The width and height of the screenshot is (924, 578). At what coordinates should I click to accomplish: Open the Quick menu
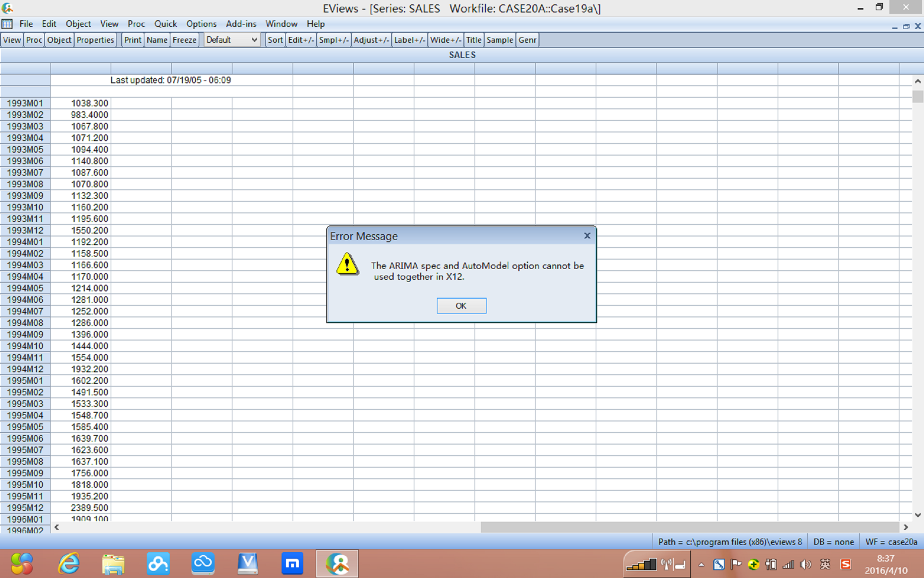tap(166, 24)
